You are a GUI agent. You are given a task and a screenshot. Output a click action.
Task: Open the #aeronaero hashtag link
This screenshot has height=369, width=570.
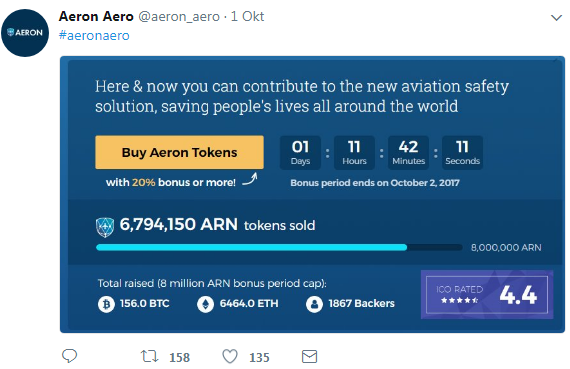[94, 36]
